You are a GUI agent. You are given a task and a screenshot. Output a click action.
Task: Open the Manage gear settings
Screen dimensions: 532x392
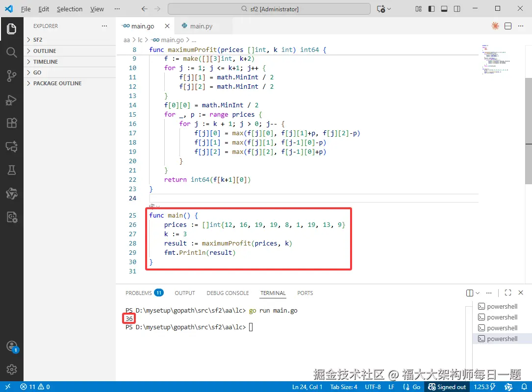12,369
